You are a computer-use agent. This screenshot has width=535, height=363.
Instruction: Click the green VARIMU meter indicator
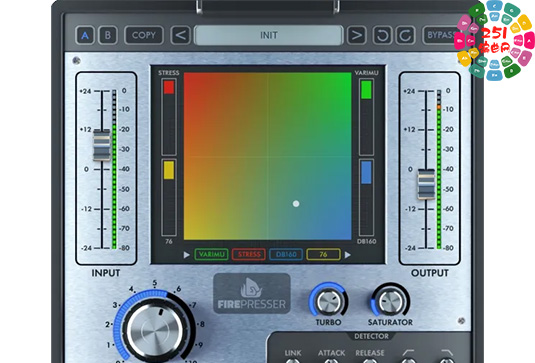[x=366, y=90]
